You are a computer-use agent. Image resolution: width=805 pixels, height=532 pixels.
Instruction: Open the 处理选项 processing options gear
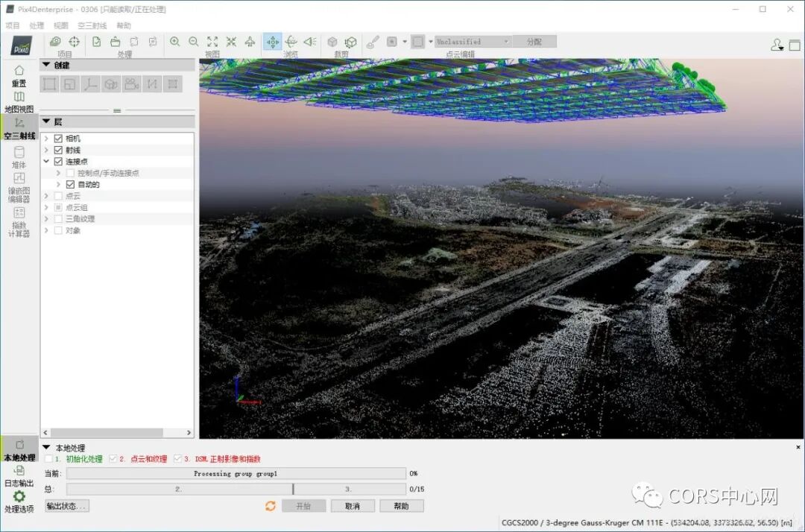(19, 501)
